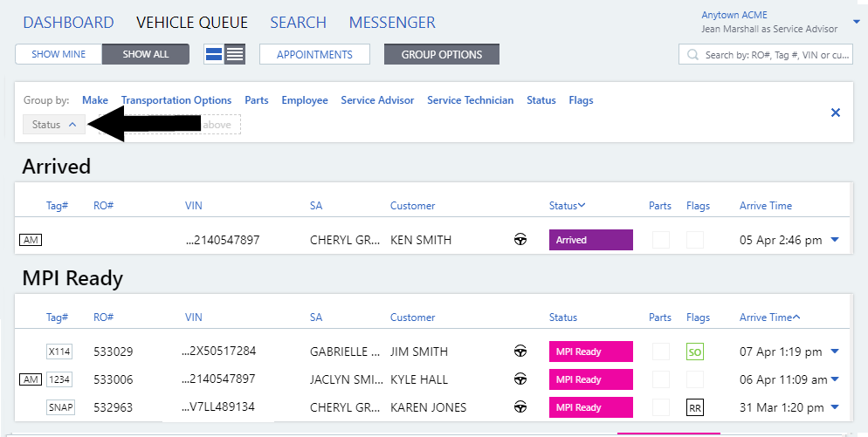This screenshot has height=437, width=868.
Task: Click steering wheel icon in Ken Smith row
Action: (x=520, y=240)
